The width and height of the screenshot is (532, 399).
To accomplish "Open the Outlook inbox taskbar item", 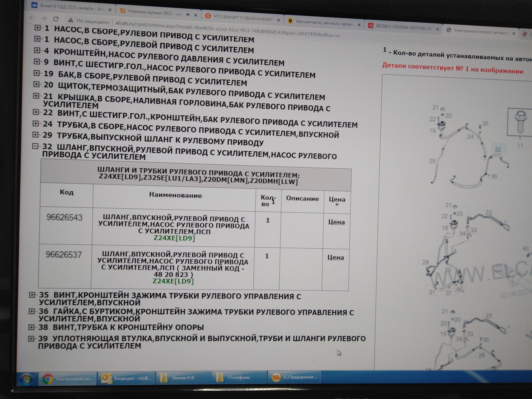I will pos(126,378).
